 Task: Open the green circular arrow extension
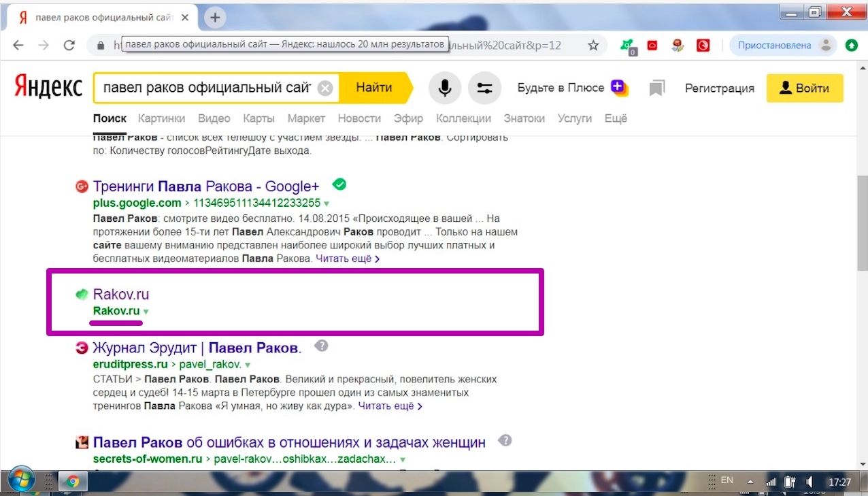(x=851, y=46)
